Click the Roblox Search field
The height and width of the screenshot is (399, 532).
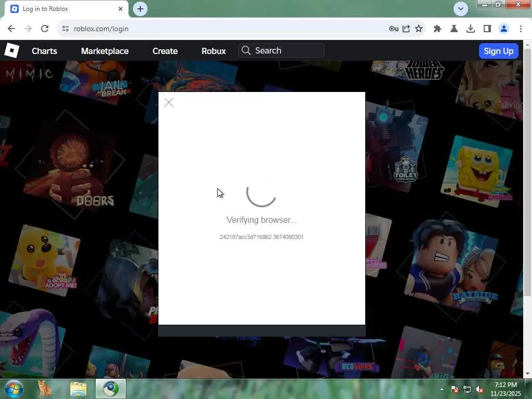[x=281, y=50]
